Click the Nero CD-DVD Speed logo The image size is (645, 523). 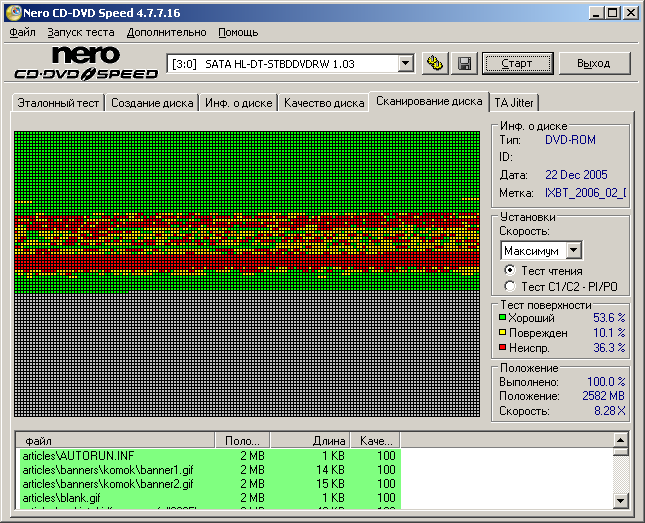point(86,63)
